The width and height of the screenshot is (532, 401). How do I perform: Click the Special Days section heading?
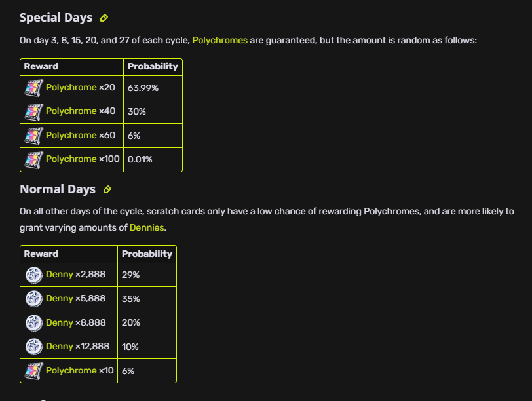[56, 18]
